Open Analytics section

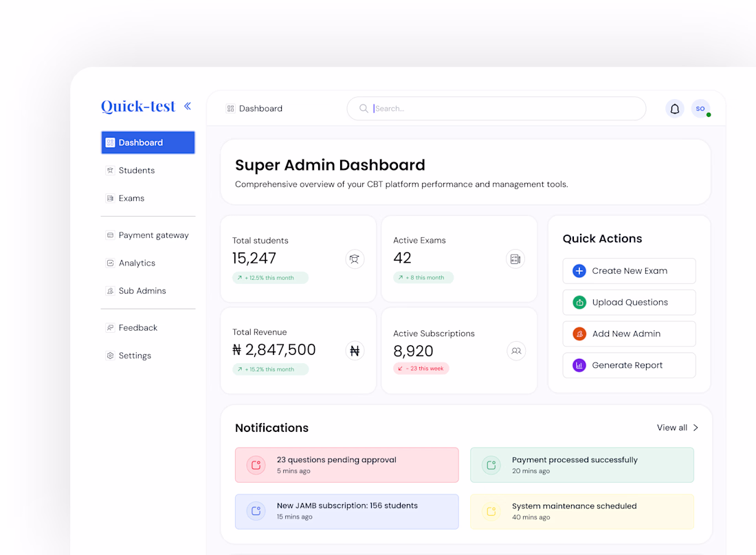click(x=148, y=263)
